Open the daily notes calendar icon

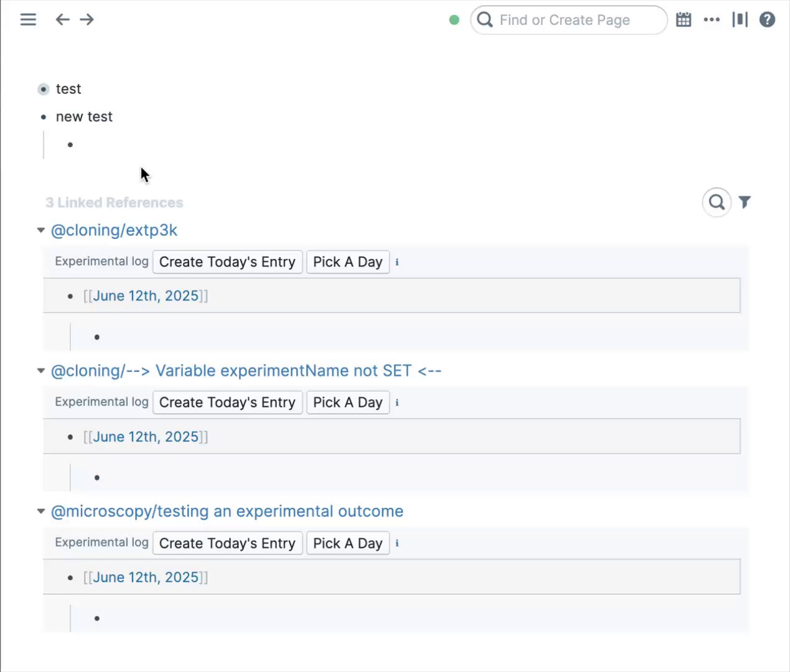684,20
